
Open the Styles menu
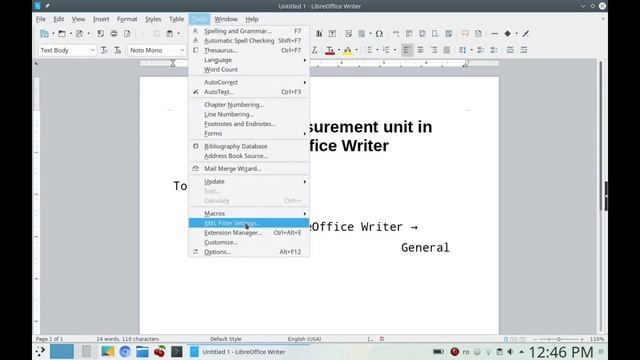point(153,19)
